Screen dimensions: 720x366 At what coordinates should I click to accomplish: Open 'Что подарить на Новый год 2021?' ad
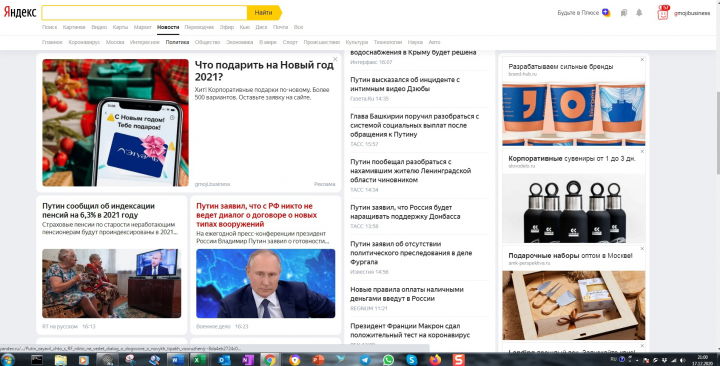(x=264, y=71)
